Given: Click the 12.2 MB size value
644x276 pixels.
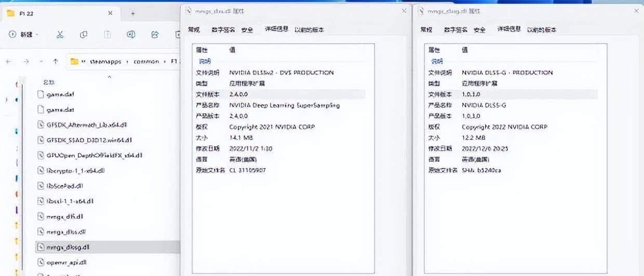Looking at the screenshot, I should pos(473,137).
